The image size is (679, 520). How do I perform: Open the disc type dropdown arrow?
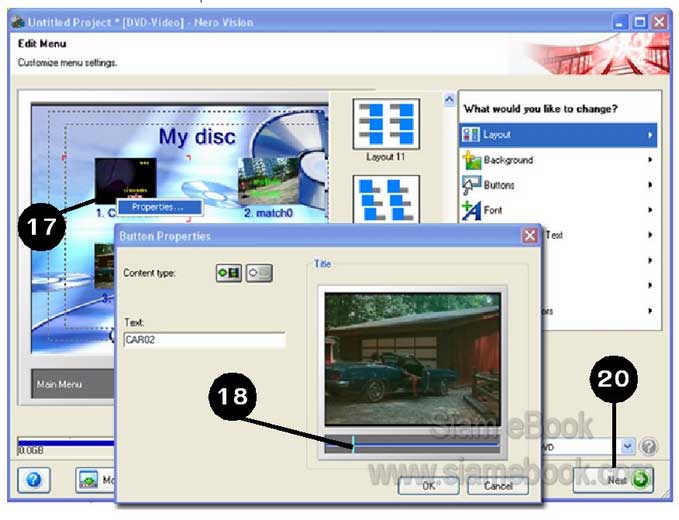pyautogui.click(x=627, y=446)
